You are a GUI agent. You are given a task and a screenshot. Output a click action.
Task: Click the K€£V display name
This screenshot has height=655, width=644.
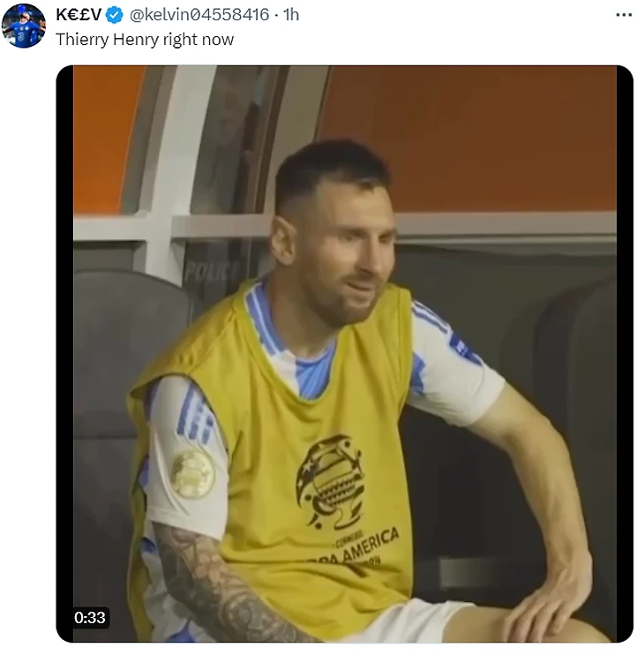tap(79, 15)
